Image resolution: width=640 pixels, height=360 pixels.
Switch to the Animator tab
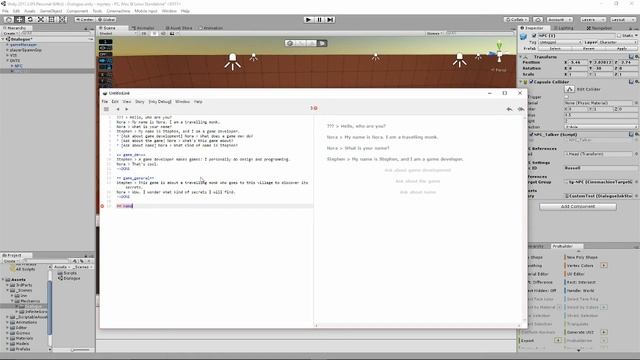pos(143,28)
